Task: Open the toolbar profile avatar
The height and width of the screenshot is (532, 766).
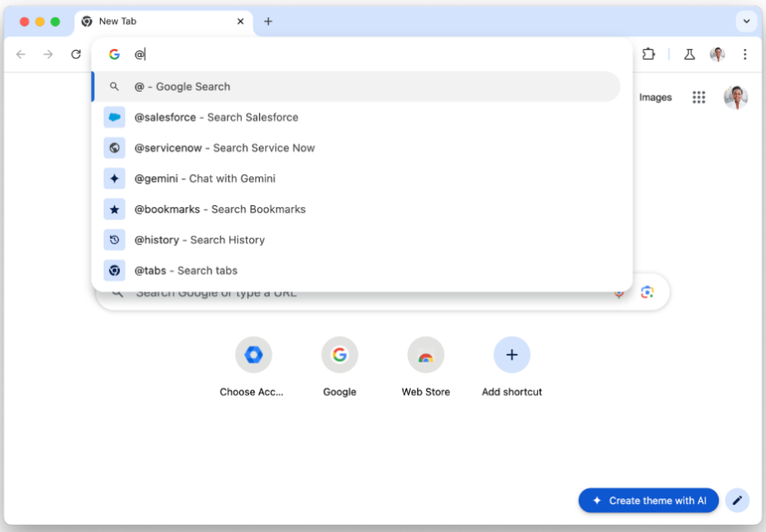Action: click(x=717, y=54)
